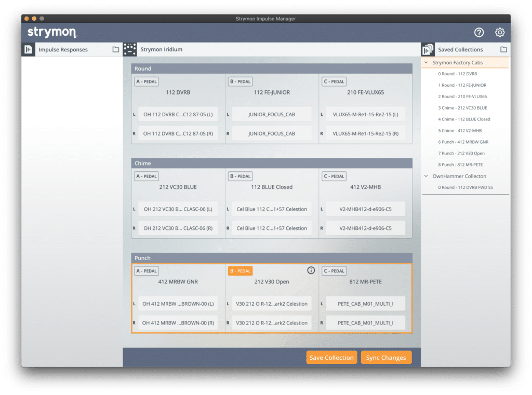The width and height of the screenshot is (532, 395).
Task: Click the 412 MRBW GNR cab name
Action: (x=178, y=281)
